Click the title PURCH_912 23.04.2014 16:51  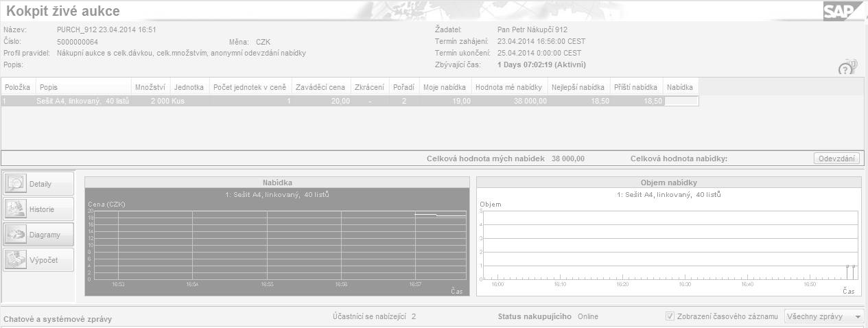[x=106, y=30]
